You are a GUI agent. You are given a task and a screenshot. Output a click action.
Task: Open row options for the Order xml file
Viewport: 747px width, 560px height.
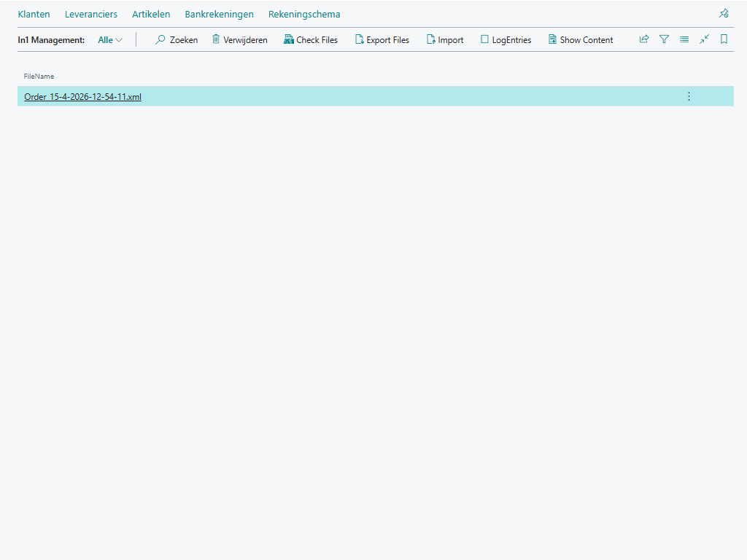[x=689, y=96]
